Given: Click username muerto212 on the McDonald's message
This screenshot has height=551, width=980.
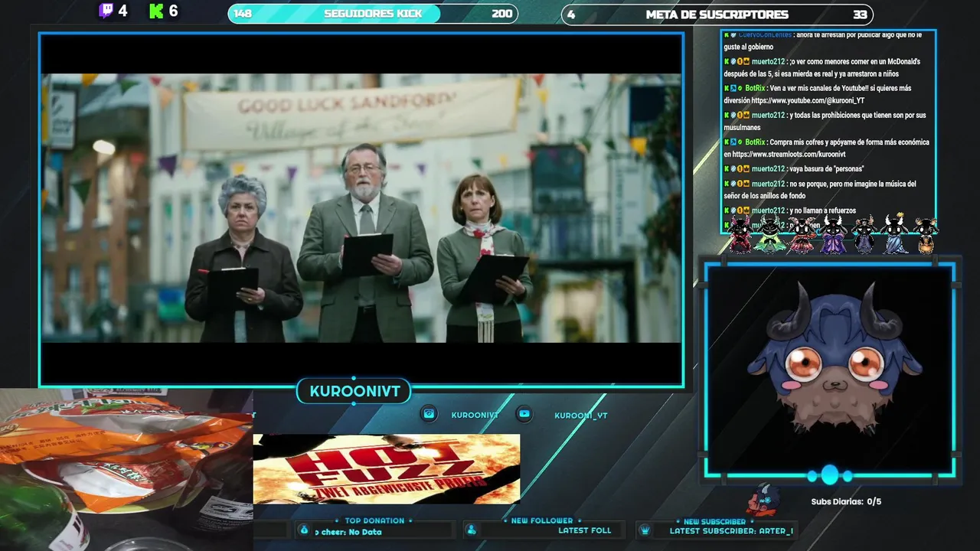Looking at the screenshot, I should [768, 61].
